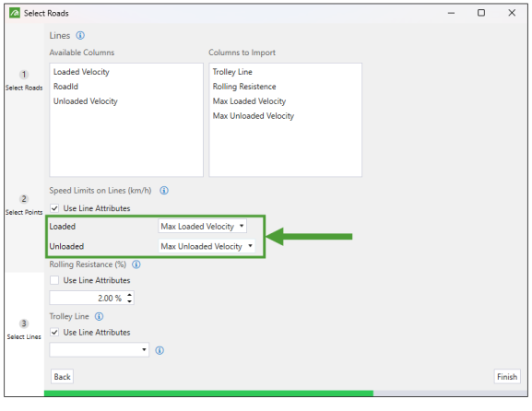Enable Use Line Attributes for Rolling Resistance
Image resolution: width=532 pixels, height=411 pixels.
pos(54,280)
